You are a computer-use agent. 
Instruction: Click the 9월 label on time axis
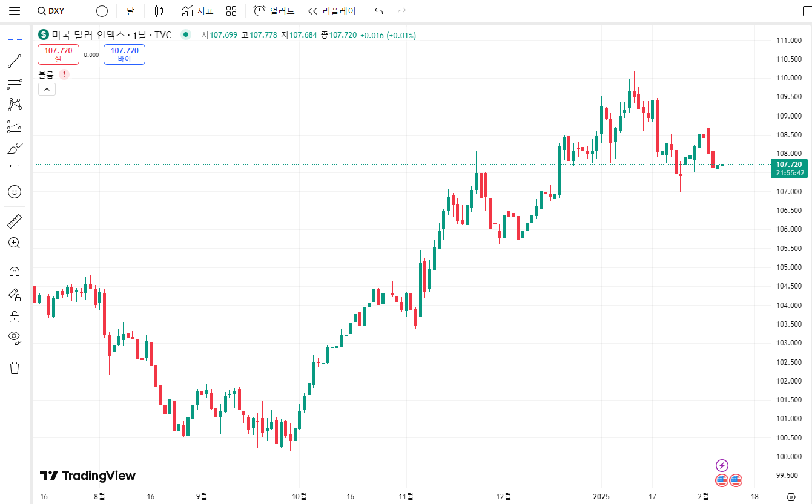[202, 496]
